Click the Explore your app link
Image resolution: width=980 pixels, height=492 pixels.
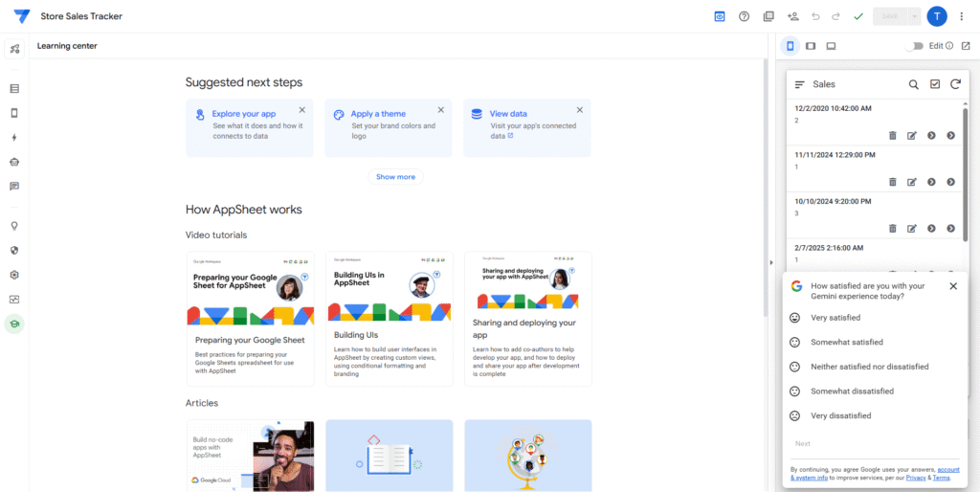pyautogui.click(x=243, y=114)
